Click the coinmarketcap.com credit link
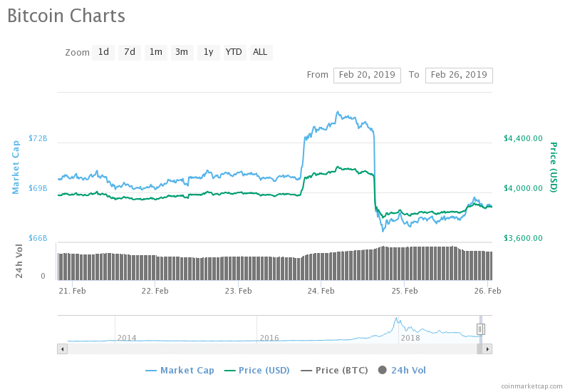This screenshot has width=570, height=392. [x=532, y=386]
